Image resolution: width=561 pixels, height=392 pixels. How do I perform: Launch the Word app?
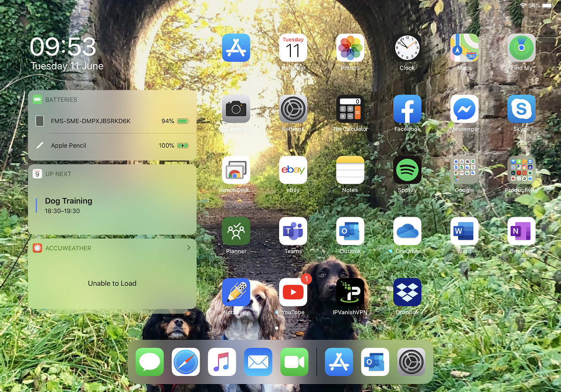(x=464, y=231)
